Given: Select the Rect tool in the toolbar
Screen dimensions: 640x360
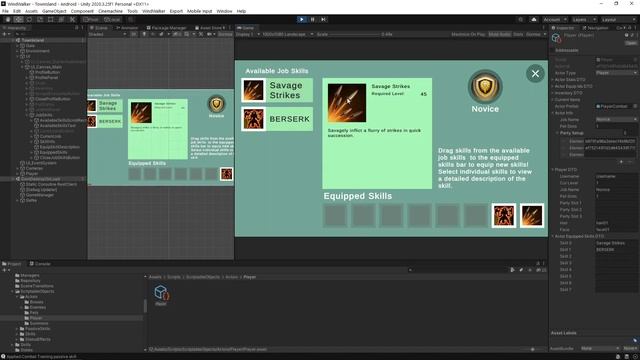Looking at the screenshot, I should click(x=51, y=19).
